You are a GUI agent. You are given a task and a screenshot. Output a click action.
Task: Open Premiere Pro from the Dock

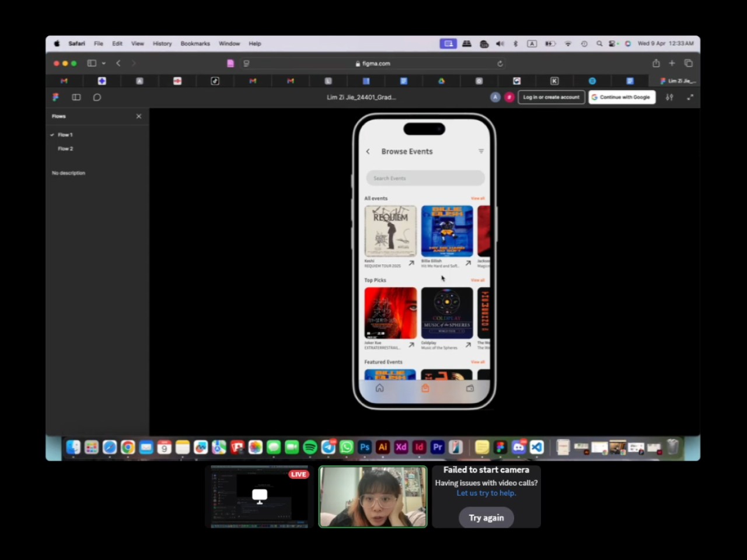click(437, 447)
